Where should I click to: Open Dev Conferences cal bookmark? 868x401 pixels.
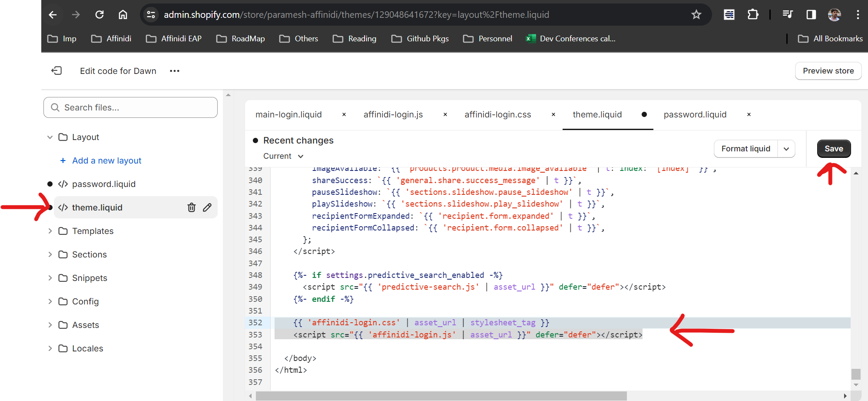click(x=570, y=39)
